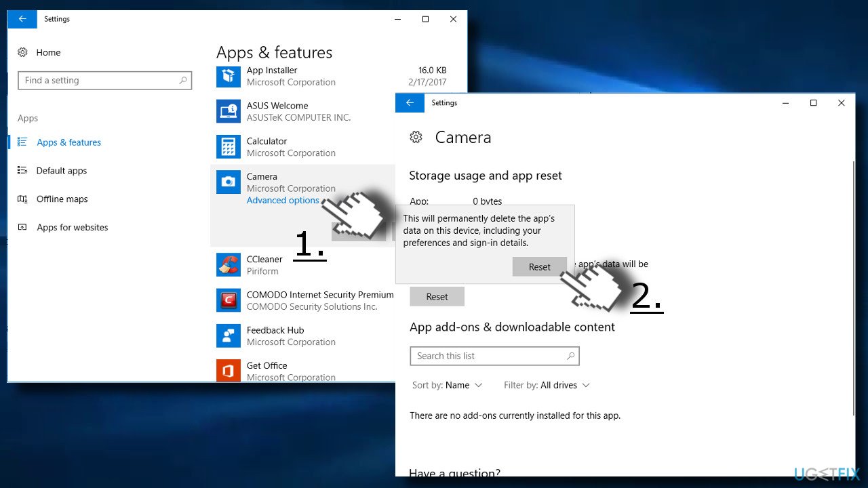Click App add-ons & downloadable content heading
868x488 pixels.
tap(513, 327)
